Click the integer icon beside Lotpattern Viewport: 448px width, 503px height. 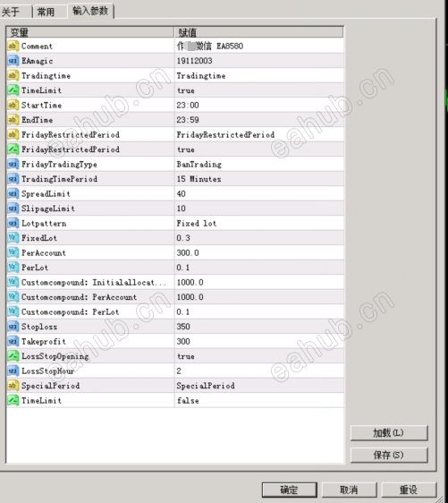(x=13, y=223)
